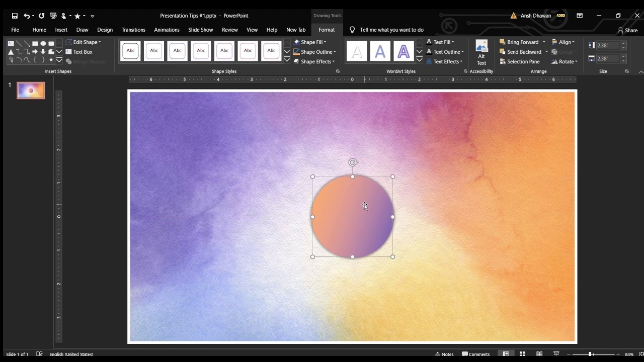The image size is (644, 362).
Task: Click the Undo arrow icon
Action: [27, 16]
